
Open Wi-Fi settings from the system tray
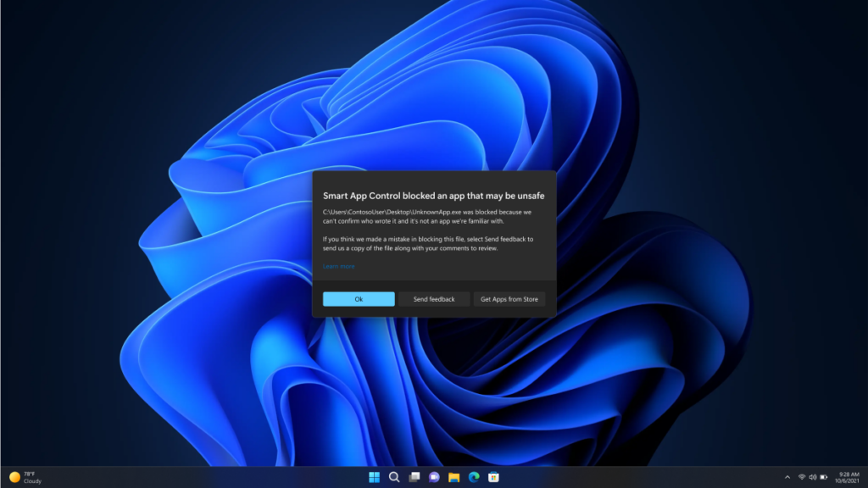point(803,477)
